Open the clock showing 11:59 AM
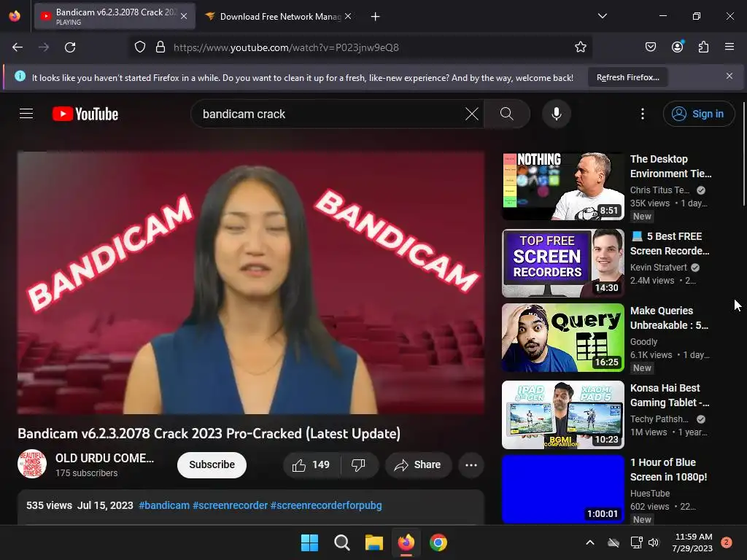Image resolution: width=747 pixels, height=560 pixels. pos(693,542)
